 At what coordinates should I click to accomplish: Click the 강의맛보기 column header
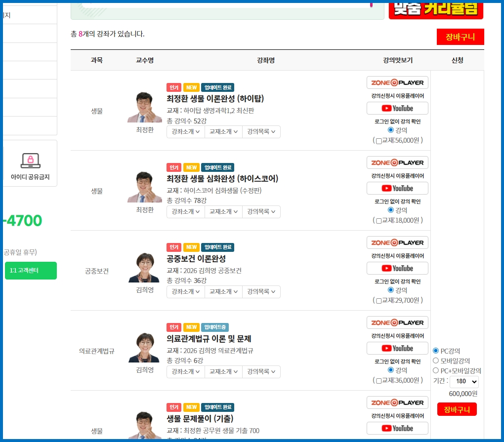[x=398, y=60]
